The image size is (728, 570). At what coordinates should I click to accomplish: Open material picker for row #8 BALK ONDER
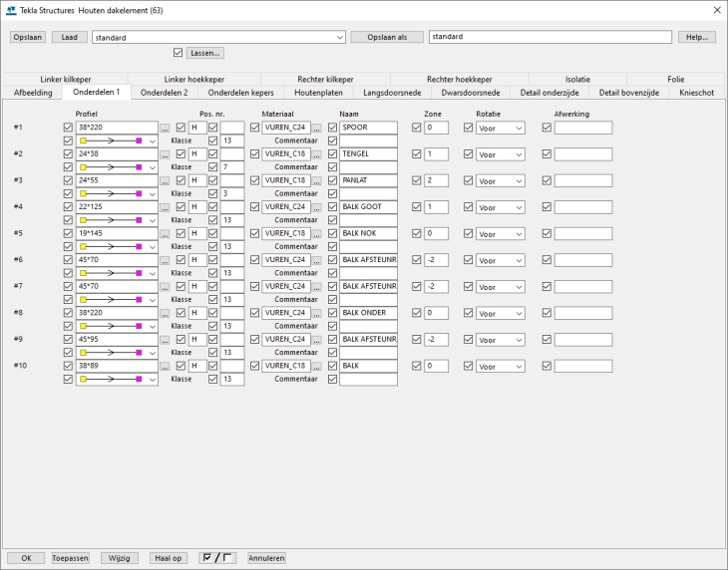pyautogui.click(x=317, y=313)
